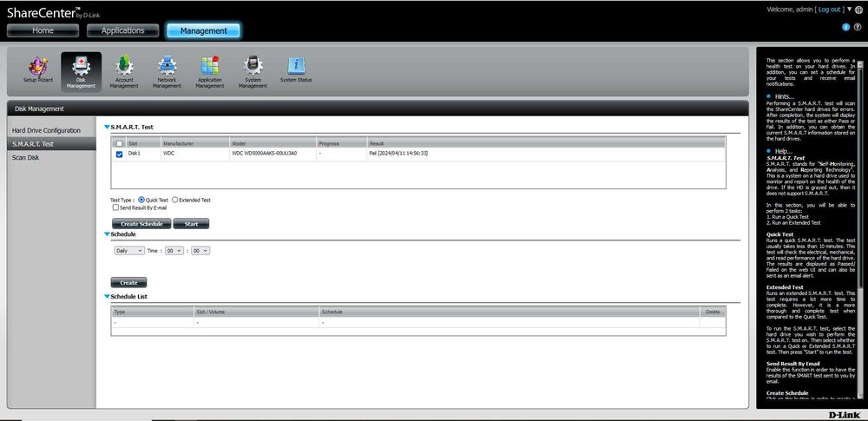The height and width of the screenshot is (421, 868).
Task: Click the Slot / Volume column header
Action: (256, 312)
